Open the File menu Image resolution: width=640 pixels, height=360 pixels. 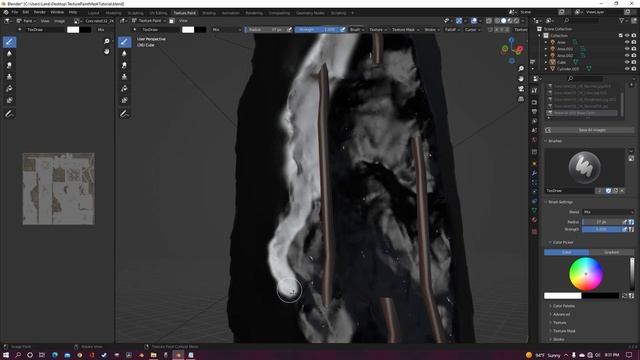15,12
